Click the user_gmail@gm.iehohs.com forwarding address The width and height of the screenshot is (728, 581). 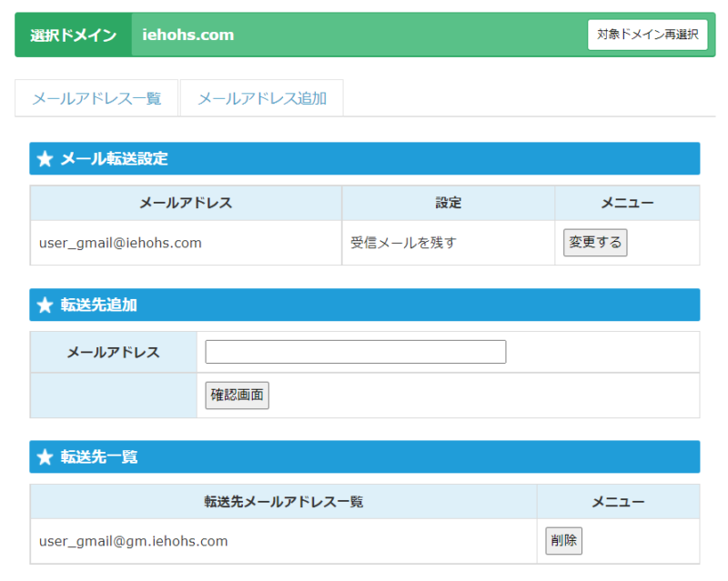133,541
